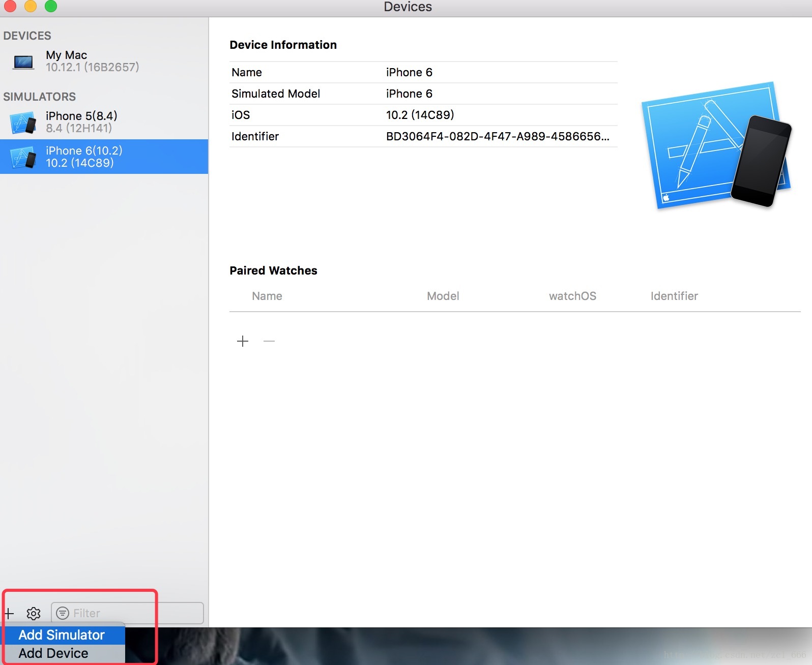Viewport: 812px width, 665px height.
Task: Click the Devices window title
Action: pyautogui.click(x=408, y=7)
